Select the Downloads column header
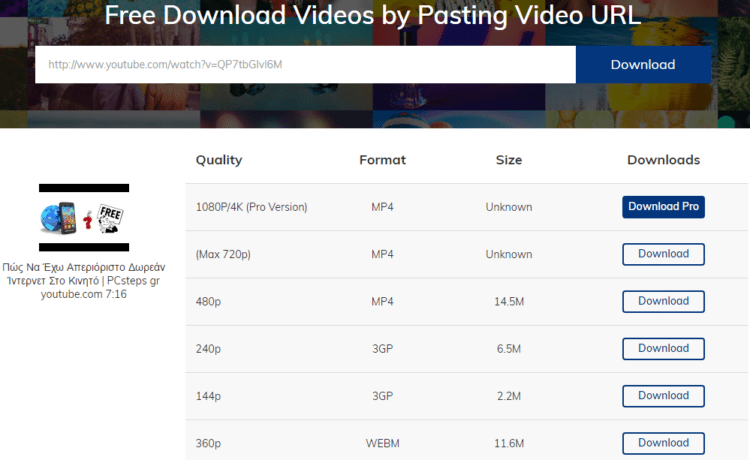The height and width of the screenshot is (460, 750). coord(663,160)
